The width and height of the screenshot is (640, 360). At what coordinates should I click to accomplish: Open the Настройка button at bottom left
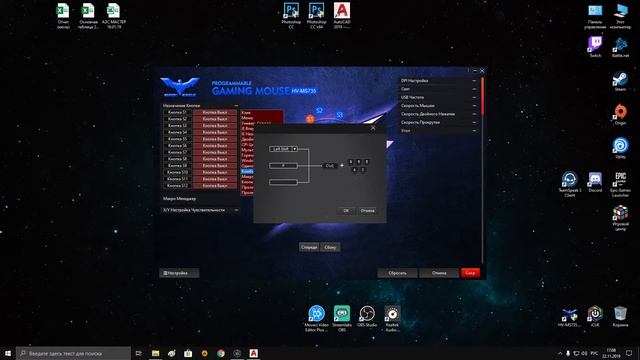pos(179,273)
